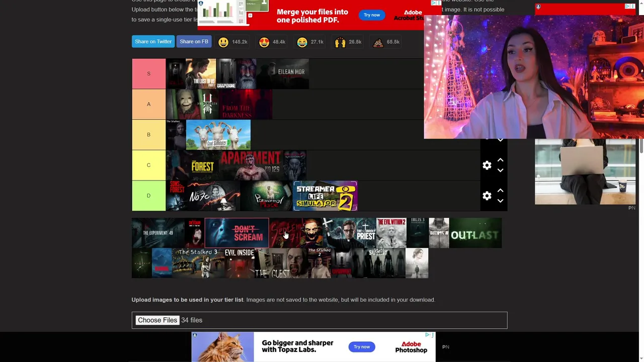Image resolution: width=644 pixels, height=362 pixels.
Task: Select the yellow C tier label
Action: 148,165
